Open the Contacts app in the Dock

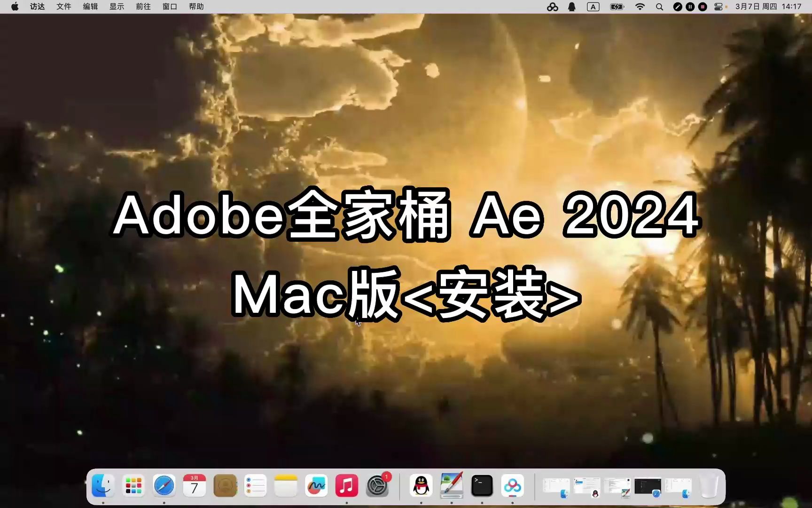tap(225, 486)
